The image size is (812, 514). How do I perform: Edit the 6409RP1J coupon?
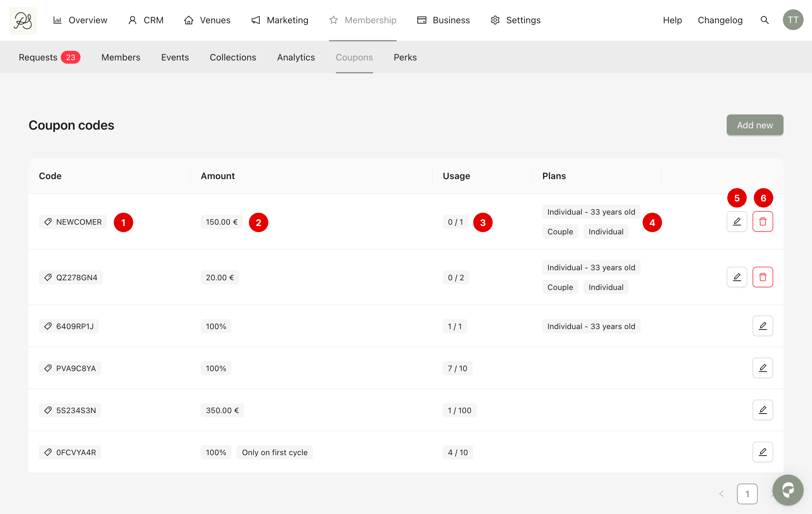click(763, 326)
